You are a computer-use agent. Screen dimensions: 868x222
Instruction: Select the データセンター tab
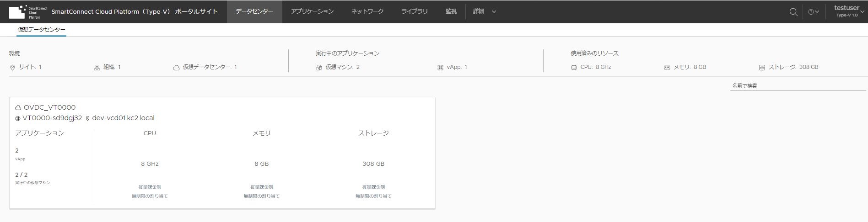[x=254, y=11]
